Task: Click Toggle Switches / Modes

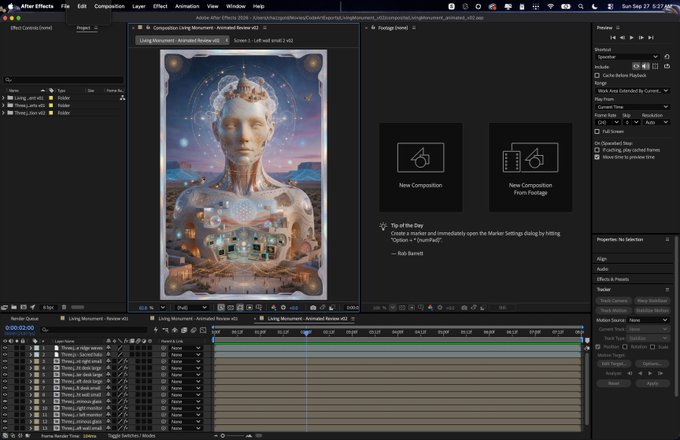Action: (x=131, y=436)
